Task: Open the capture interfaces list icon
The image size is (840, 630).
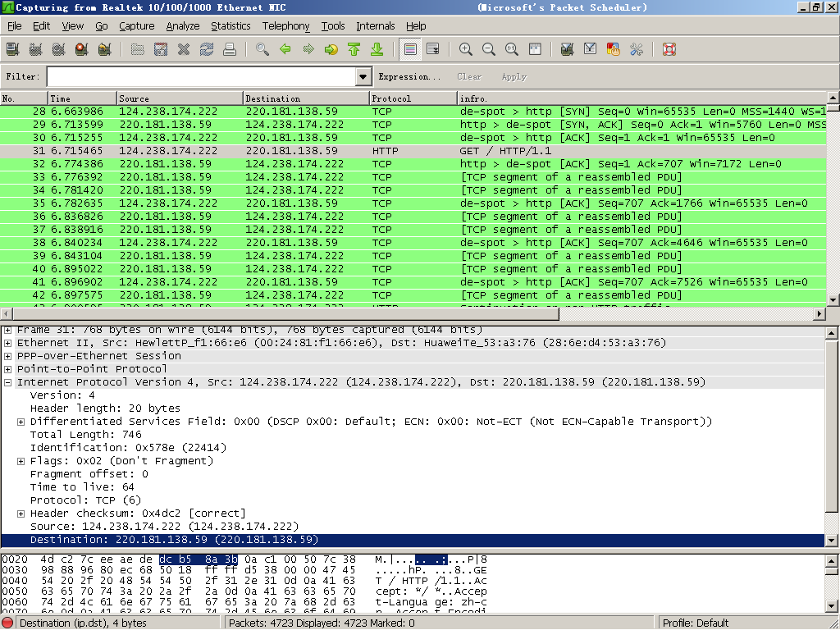Action: [x=12, y=49]
